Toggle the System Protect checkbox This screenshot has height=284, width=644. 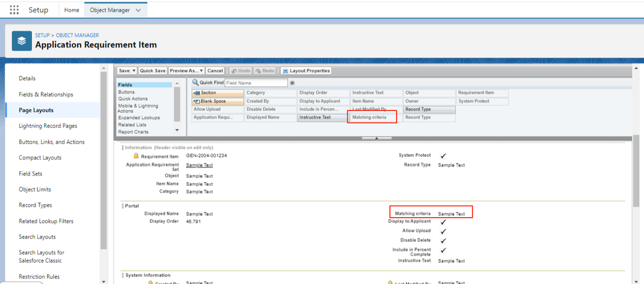tap(443, 156)
